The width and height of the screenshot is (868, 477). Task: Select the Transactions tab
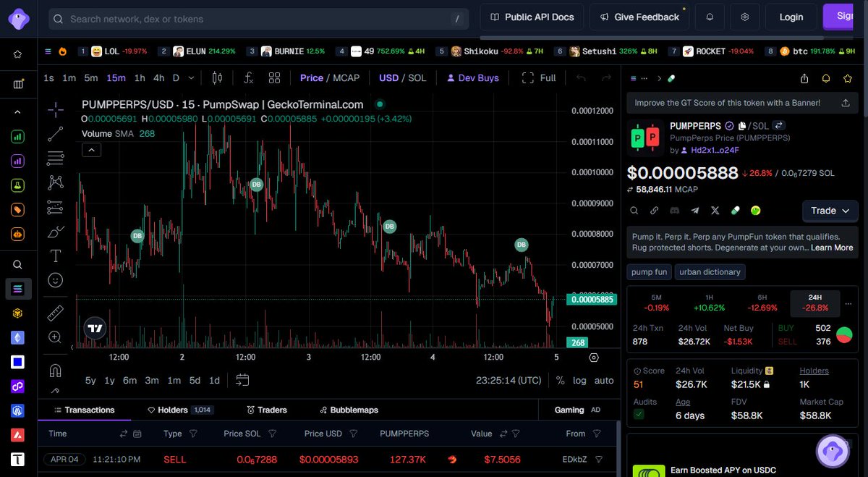coord(84,410)
